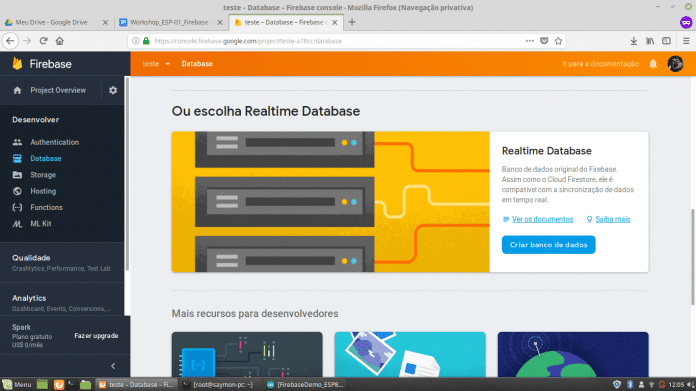Click the ML Kit icon

pos(17,224)
